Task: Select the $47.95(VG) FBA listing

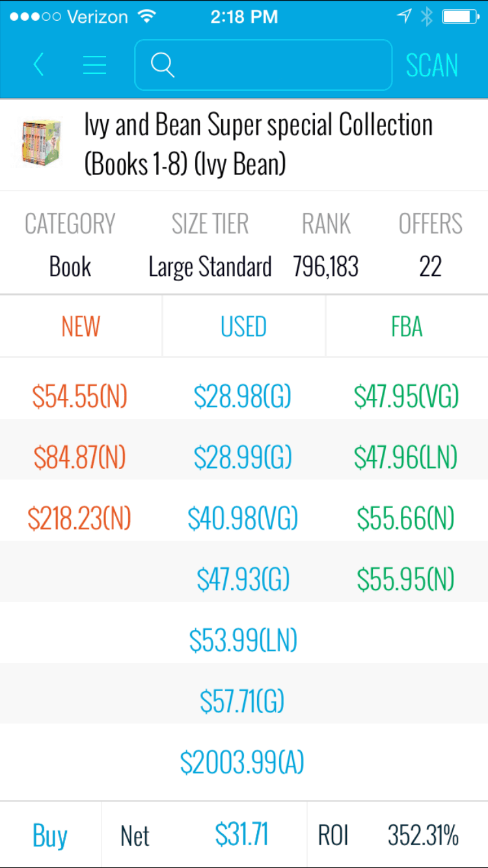Action: pyautogui.click(x=407, y=396)
